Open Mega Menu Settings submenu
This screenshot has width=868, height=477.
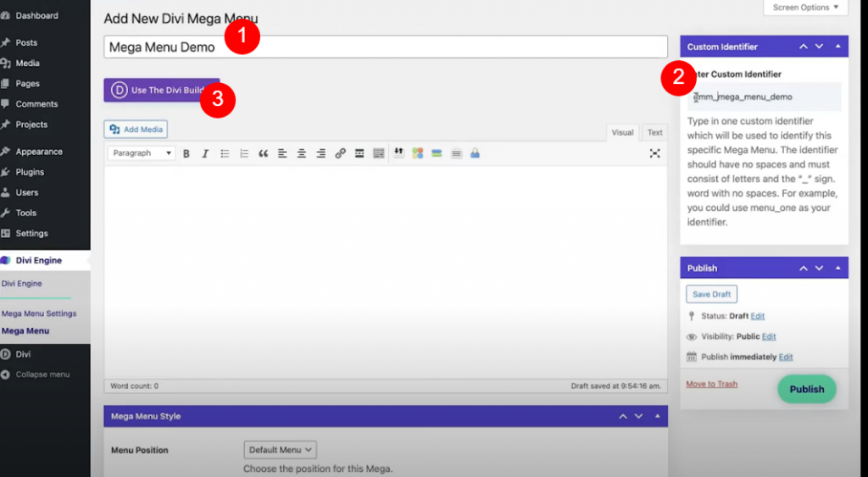(39, 313)
